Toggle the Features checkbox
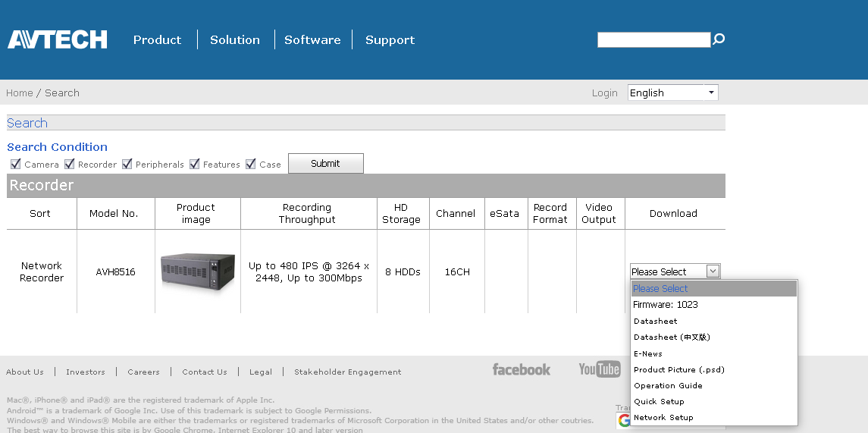The height and width of the screenshot is (433, 868). (194, 164)
